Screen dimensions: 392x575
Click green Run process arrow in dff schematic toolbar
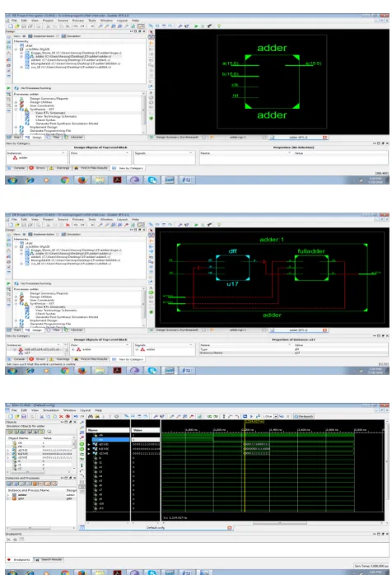tap(196, 224)
